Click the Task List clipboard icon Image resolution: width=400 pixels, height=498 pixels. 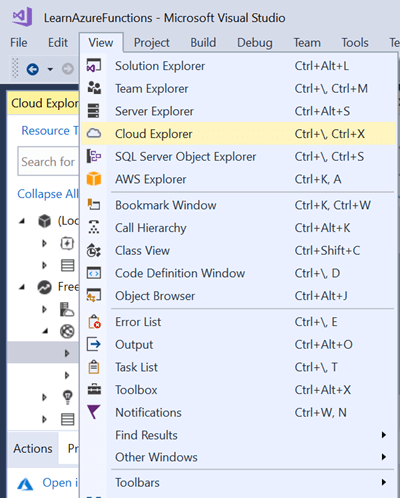coord(94,367)
